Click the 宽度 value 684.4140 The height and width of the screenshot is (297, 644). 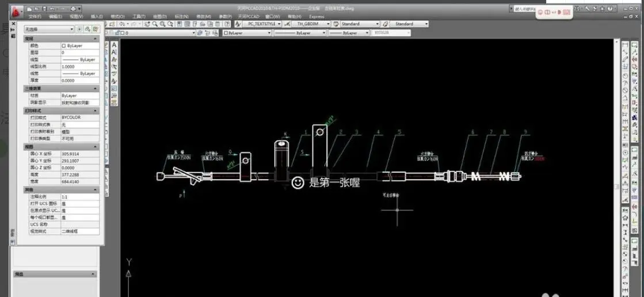[x=80, y=181]
